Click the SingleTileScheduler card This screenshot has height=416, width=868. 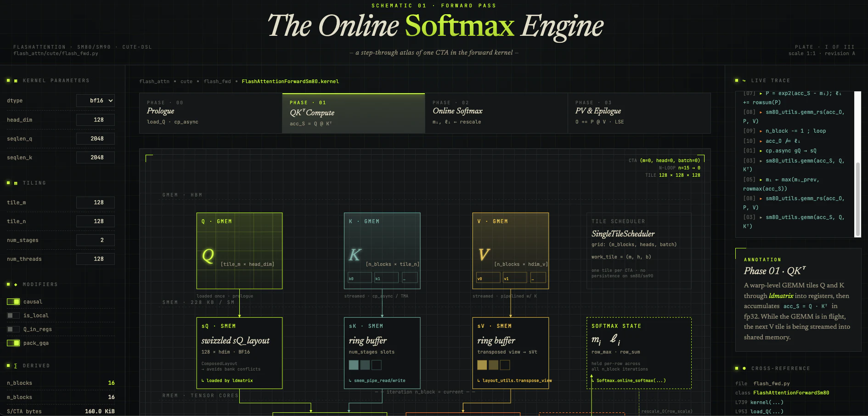point(639,251)
